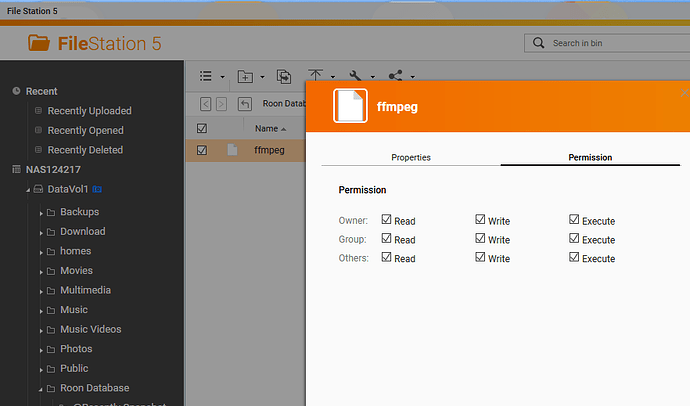Click the DataVol1 snapshot camera icon
The image size is (690, 406).
pyautogui.click(x=97, y=189)
